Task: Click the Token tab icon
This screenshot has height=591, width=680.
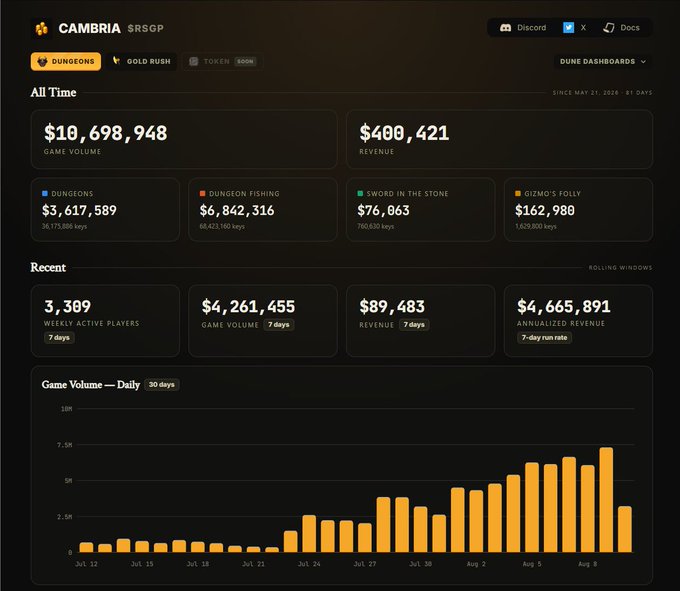Action: click(194, 62)
